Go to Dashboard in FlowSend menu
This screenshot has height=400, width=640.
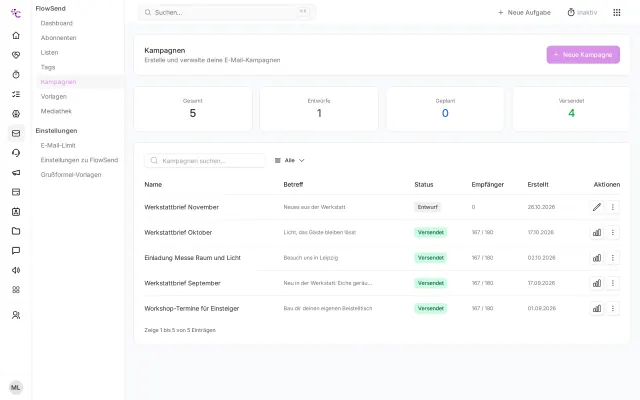pos(56,23)
